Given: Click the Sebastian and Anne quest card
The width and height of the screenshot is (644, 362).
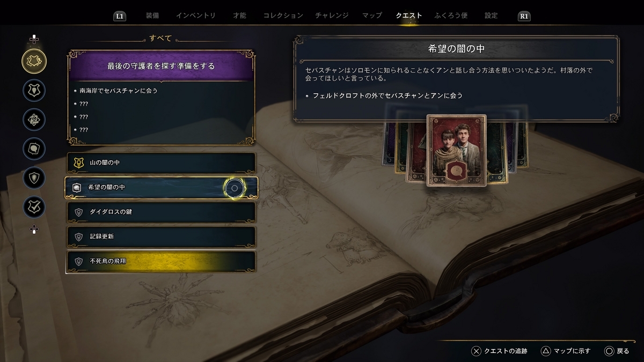Looking at the screenshot, I should tap(456, 150).
